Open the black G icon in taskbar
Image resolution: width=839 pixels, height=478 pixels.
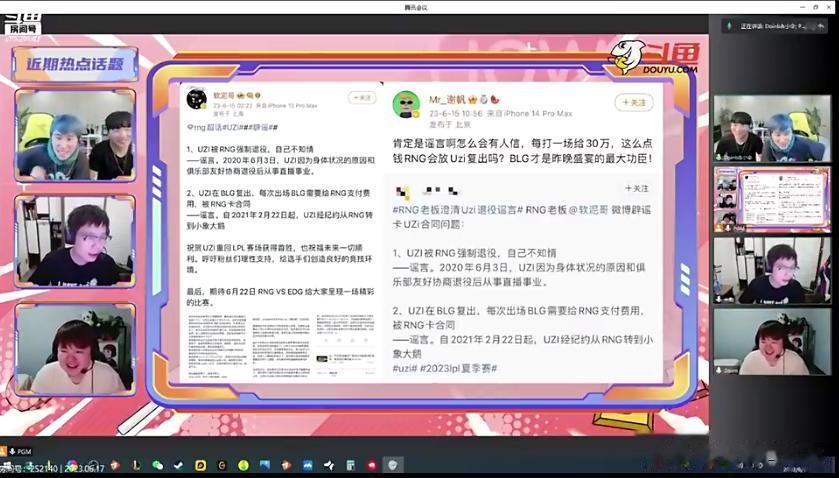tap(222, 465)
